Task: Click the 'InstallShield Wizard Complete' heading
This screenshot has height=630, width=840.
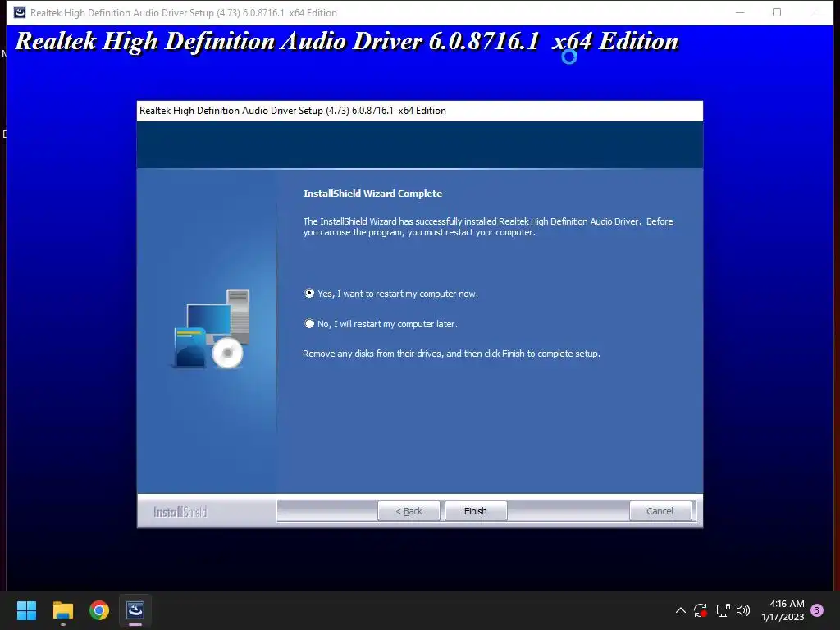Action: (373, 194)
